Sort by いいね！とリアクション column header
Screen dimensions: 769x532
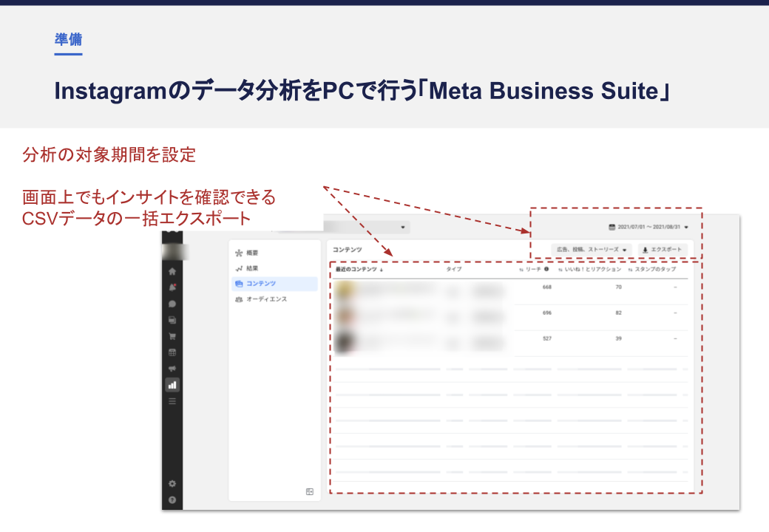pos(589,270)
